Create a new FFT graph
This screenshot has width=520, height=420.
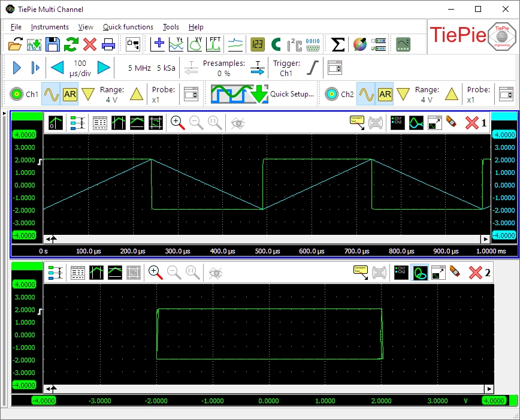coord(214,44)
